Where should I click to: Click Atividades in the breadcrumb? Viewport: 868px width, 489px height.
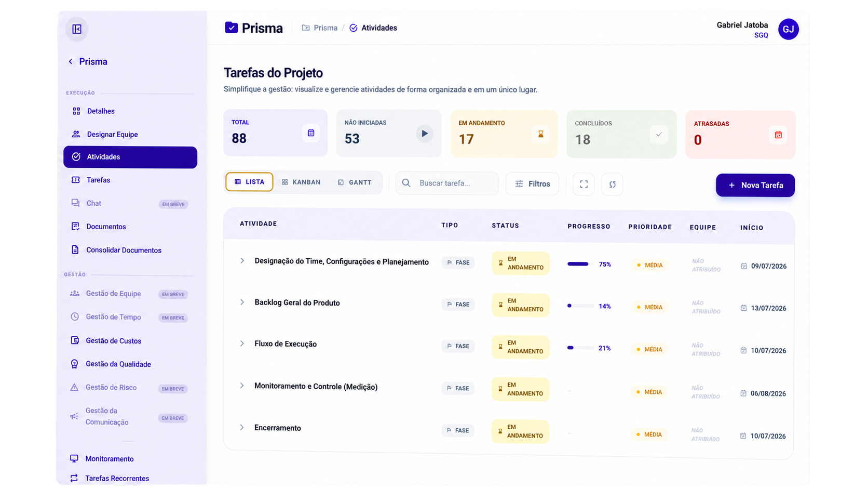tap(379, 28)
